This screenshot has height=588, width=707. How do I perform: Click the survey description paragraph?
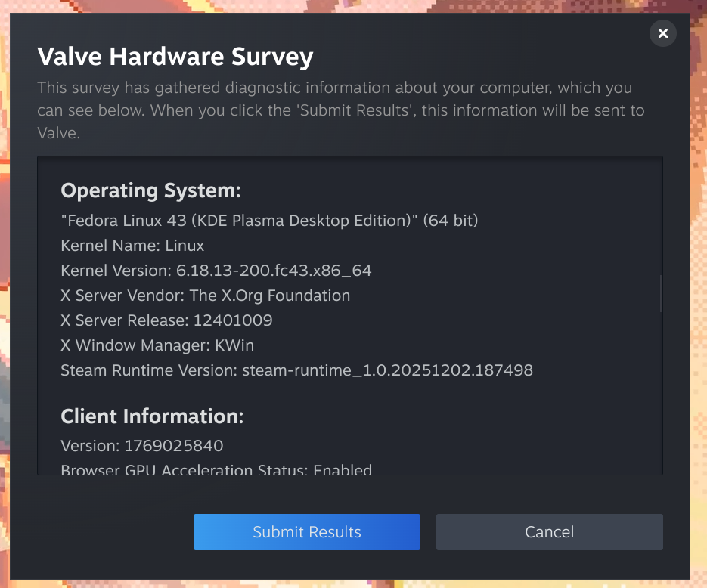(340, 110)
